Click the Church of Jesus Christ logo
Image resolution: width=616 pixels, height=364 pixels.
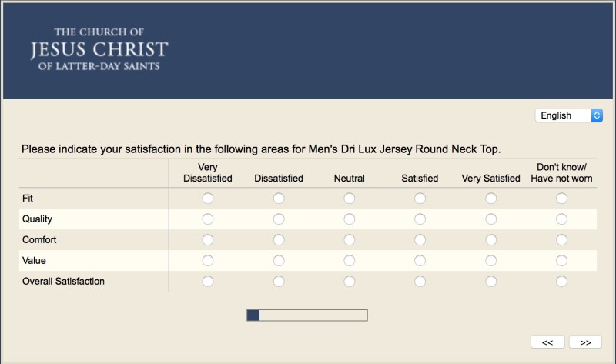99,49
